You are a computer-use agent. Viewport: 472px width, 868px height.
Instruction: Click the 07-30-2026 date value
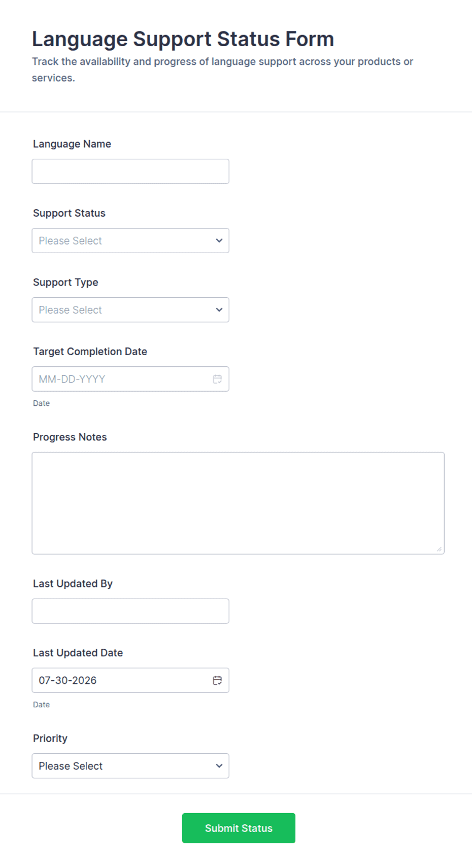[x=68, y=680]
